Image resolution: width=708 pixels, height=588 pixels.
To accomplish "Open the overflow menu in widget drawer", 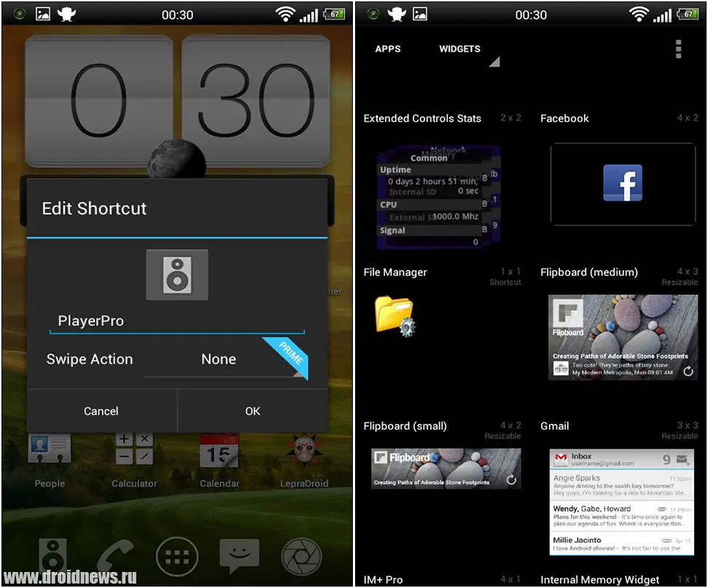I will coord(678,49).
